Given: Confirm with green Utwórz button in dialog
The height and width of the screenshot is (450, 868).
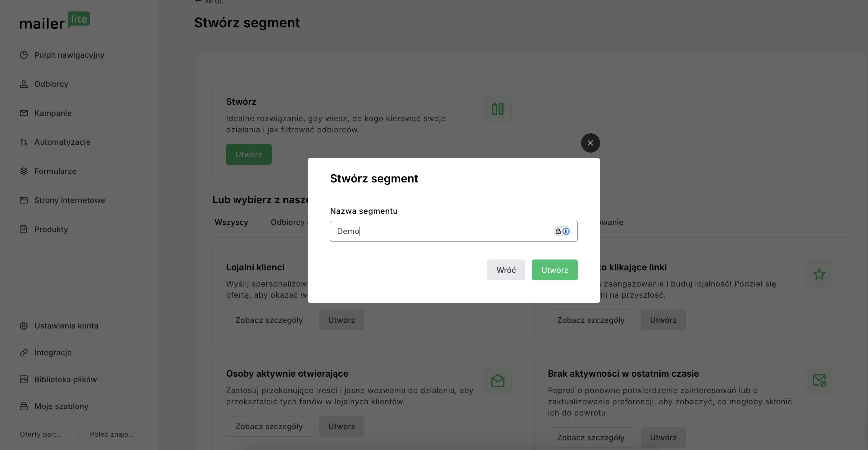Looking at the screenshot, I should tap(555, 270).
